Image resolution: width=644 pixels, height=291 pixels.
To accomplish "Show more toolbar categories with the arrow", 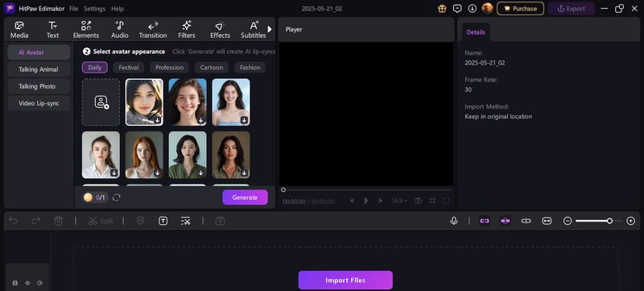I will point(270,29).
